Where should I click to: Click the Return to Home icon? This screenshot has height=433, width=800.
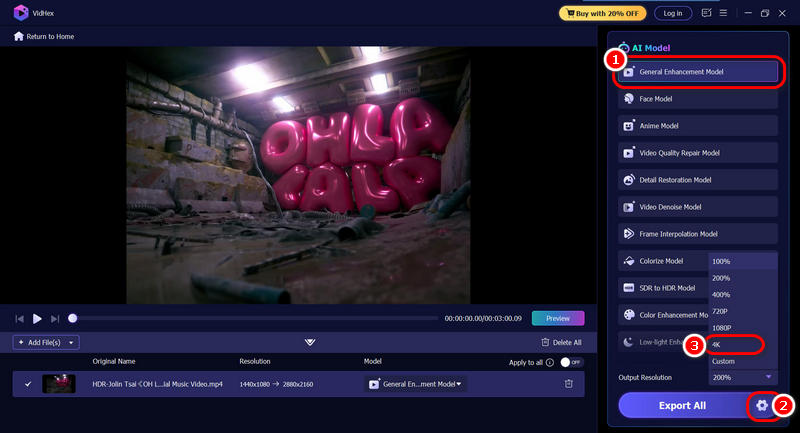click(x=18, y=37)
